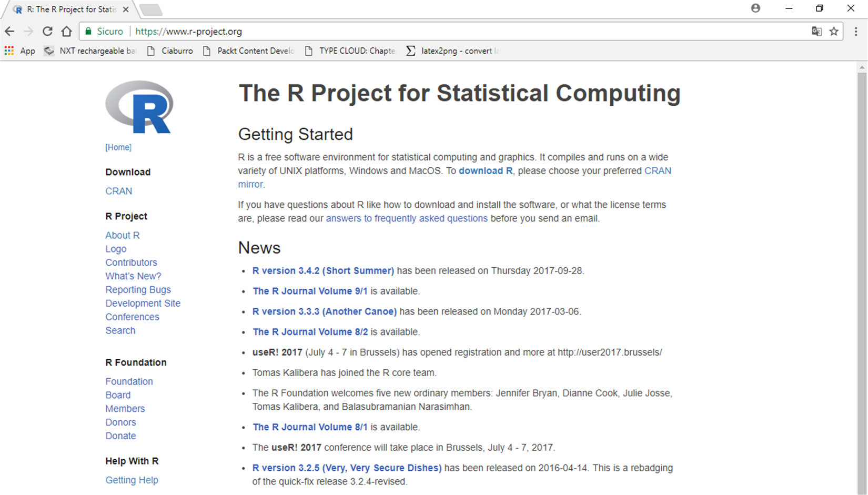Open R version 3.2.5 (Very, Very Secure Dishes) link
The image size is (868, 495).
coord(347,468)
